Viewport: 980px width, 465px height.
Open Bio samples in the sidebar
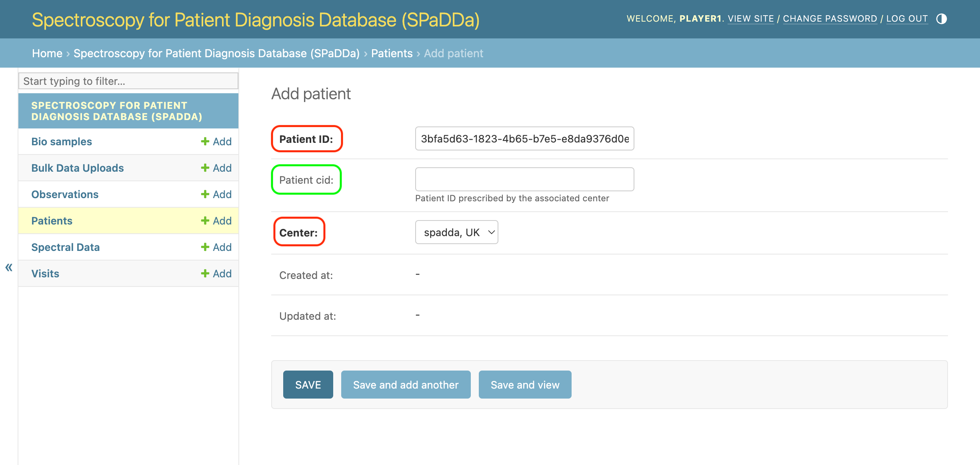(62, 141)
